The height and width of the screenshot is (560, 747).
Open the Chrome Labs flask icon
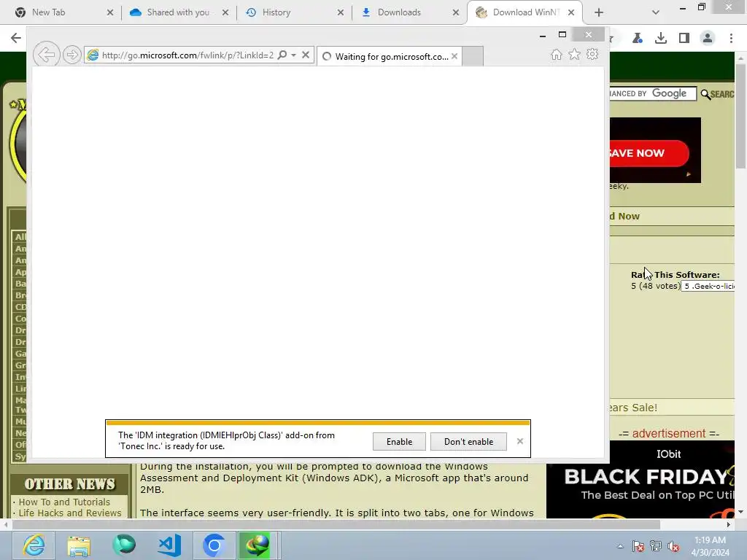pos(638,38)
